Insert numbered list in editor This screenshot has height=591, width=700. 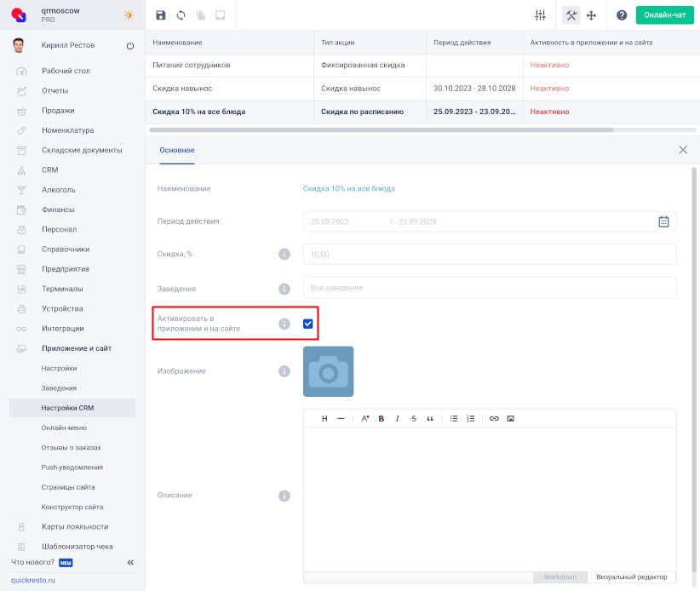[x=471, y=418]
